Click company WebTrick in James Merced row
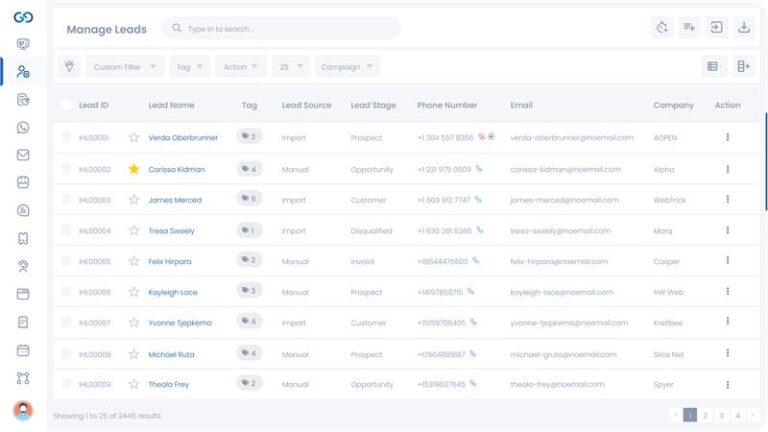The image size is (768, 432). [x=670, y=200]
